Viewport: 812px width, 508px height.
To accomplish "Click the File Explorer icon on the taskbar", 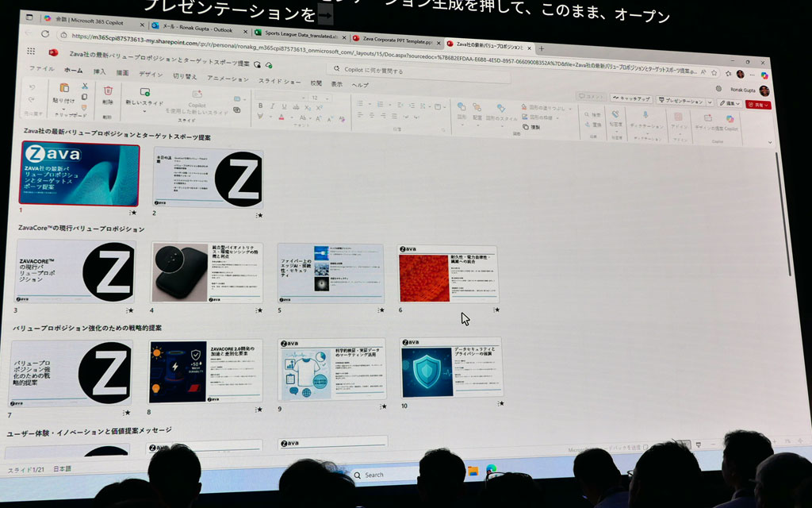I will pos(473,471).
